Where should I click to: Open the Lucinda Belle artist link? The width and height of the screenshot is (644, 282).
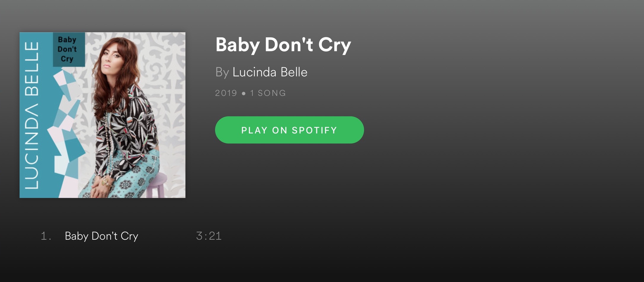click(x=270, y=72)
